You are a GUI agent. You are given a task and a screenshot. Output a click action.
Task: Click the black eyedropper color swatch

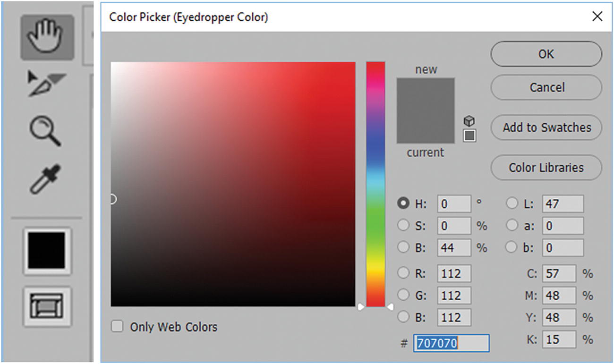coord(47,251)
